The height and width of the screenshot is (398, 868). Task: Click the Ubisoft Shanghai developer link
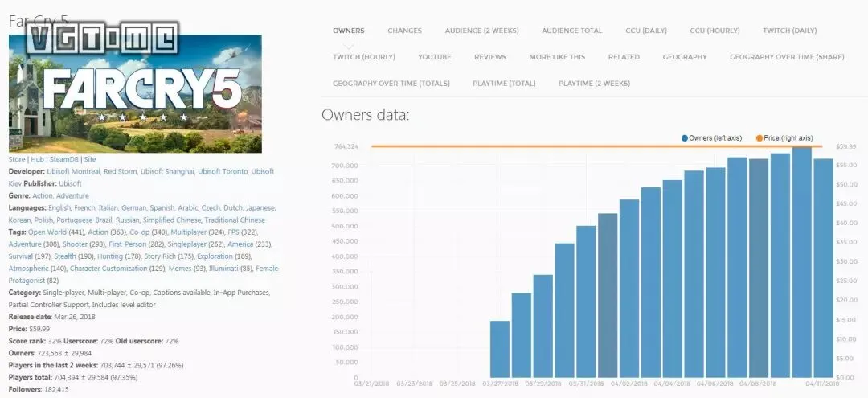tap(167, 171)
